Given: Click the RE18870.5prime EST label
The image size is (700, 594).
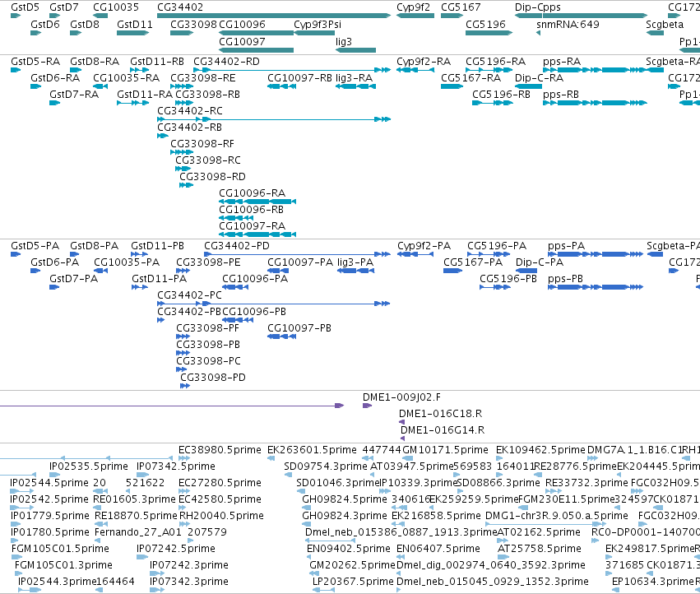Looking at the screenshot, I should click(137, 517).
